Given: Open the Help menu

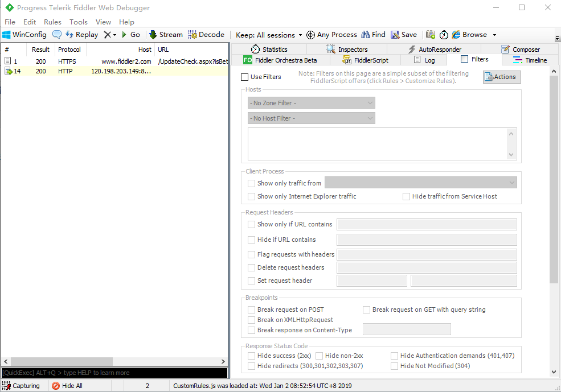Looking at the screenshot, I should point(126,22).
